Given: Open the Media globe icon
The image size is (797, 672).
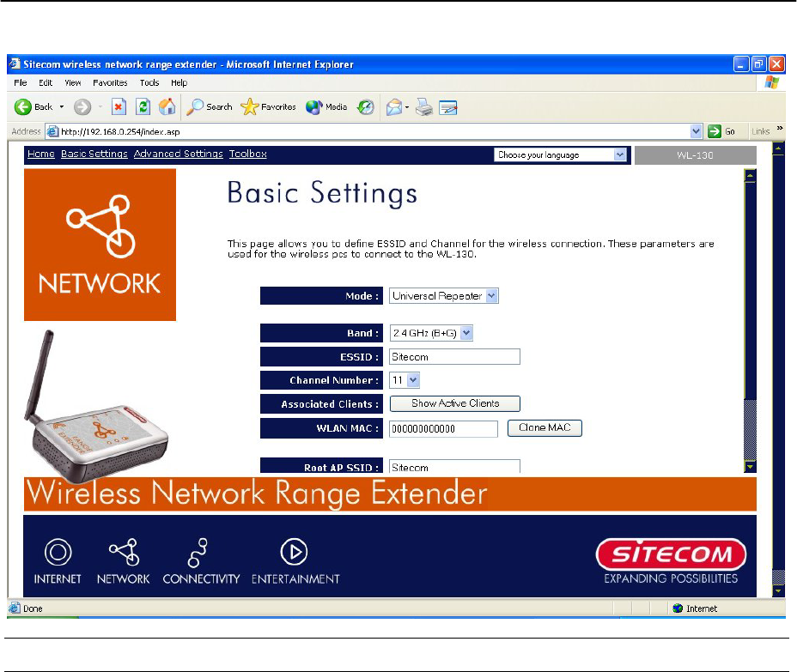Looking at the screenshot, I should tap(313, 107).
